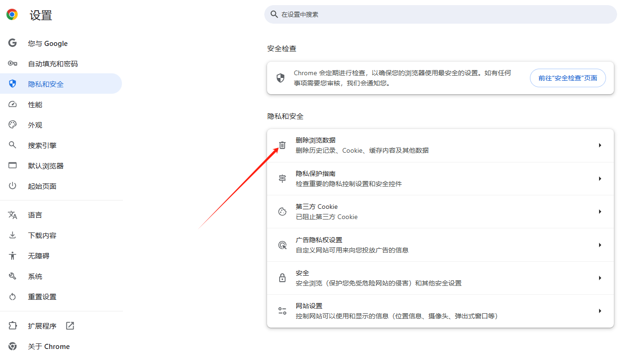
Task: Expand the 网站设置 row arrow
Action: [x=600, y=311]
